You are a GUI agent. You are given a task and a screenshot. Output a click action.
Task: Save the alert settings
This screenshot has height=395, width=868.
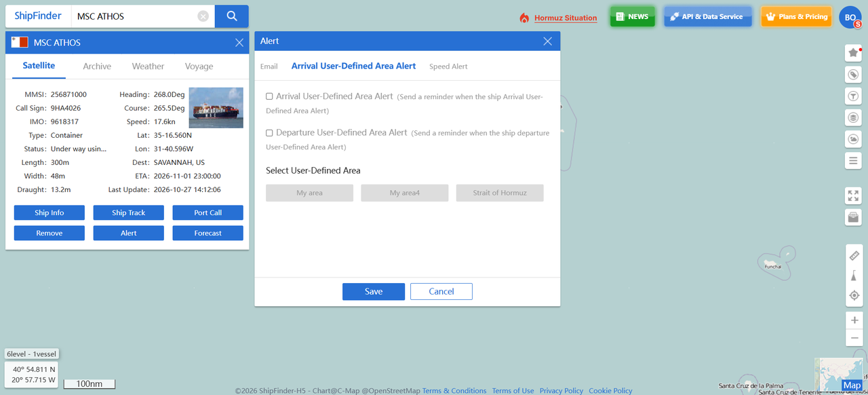pyautogui.click(x=374, y=292)
